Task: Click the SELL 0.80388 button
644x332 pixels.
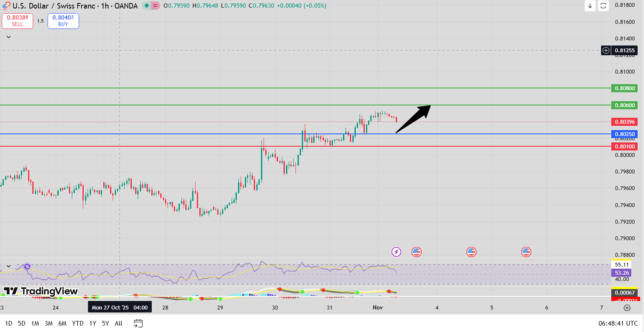Action: (17, 20)
